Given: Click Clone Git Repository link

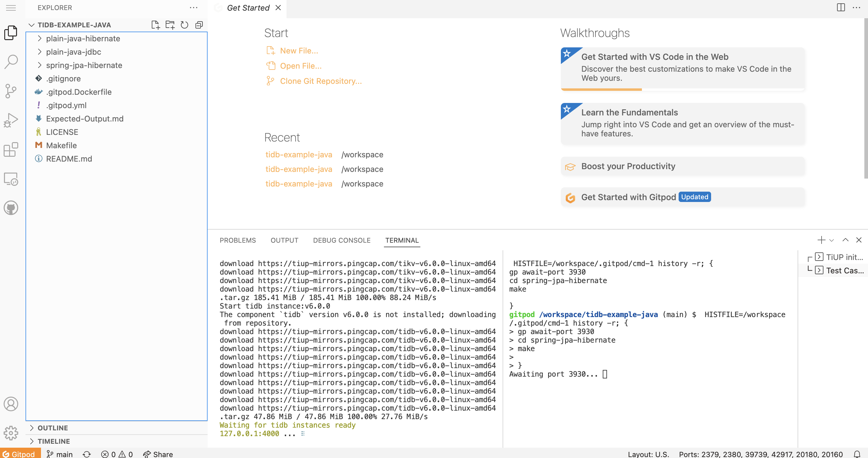Looking at the screenshot, I should click(320, 81).
